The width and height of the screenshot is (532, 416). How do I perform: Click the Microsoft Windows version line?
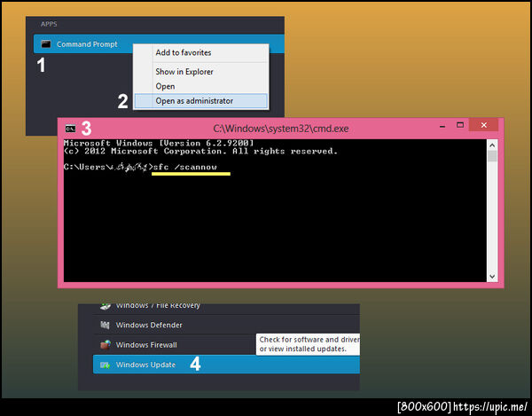(159, 143)
